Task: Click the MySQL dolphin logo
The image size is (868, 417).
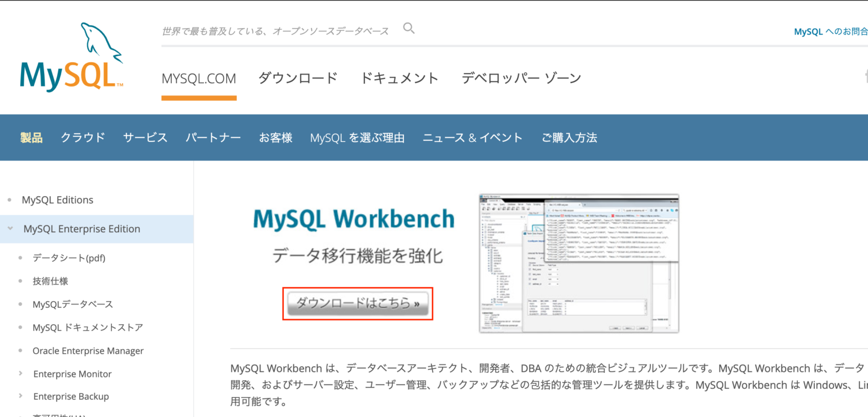Action: (72, 57)
